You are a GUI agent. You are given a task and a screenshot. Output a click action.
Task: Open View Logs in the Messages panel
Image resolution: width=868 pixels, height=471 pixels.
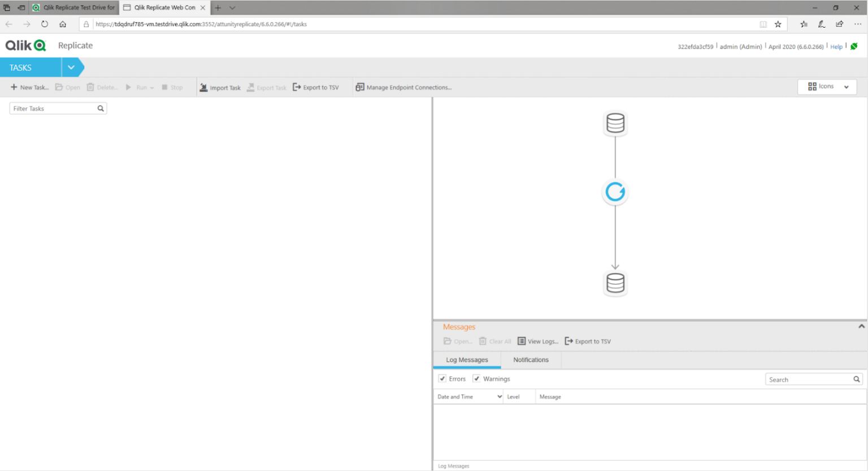point(538,342)
